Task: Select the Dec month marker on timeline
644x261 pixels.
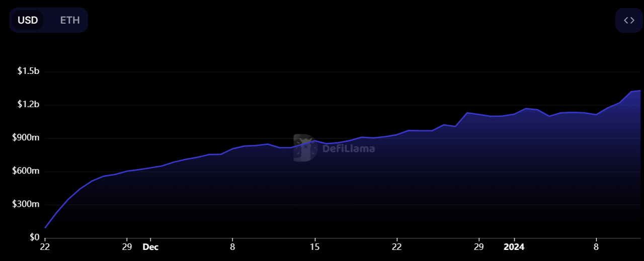Action: tap(150, 247)
